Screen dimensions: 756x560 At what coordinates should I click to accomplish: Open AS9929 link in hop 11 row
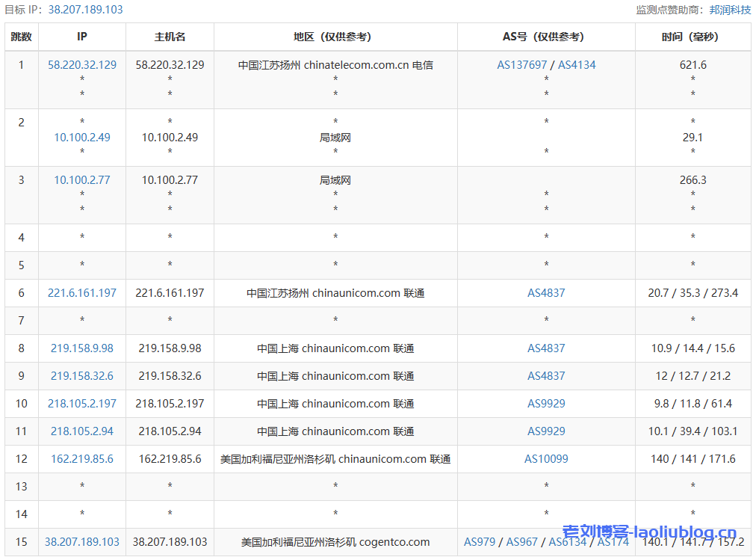(546, 431)
